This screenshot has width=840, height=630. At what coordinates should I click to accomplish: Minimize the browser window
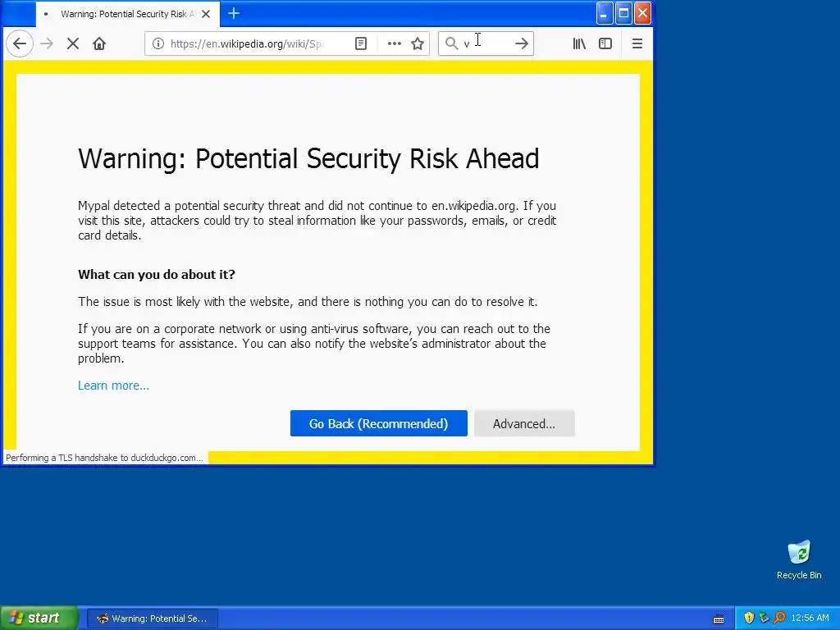point(605,13)
